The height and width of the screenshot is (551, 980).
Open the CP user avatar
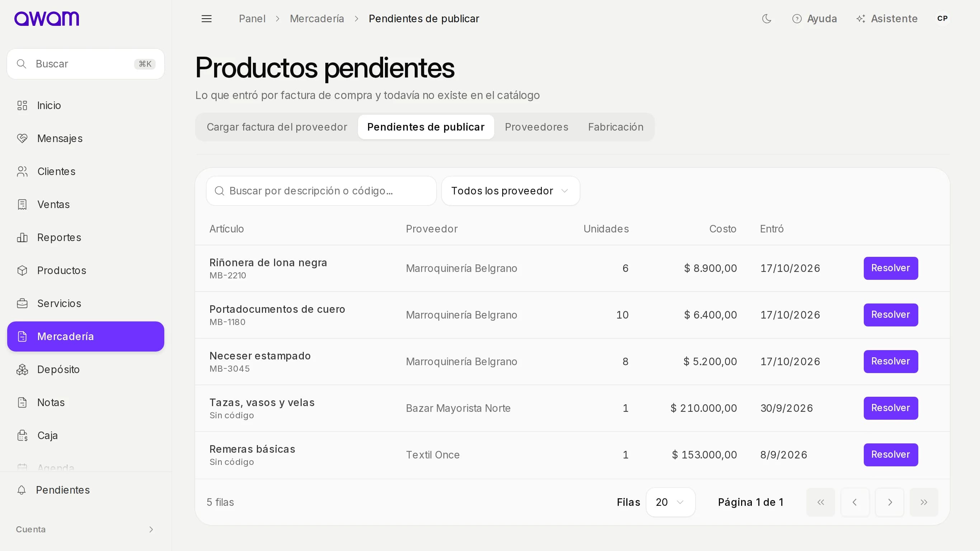coord(942,19)
